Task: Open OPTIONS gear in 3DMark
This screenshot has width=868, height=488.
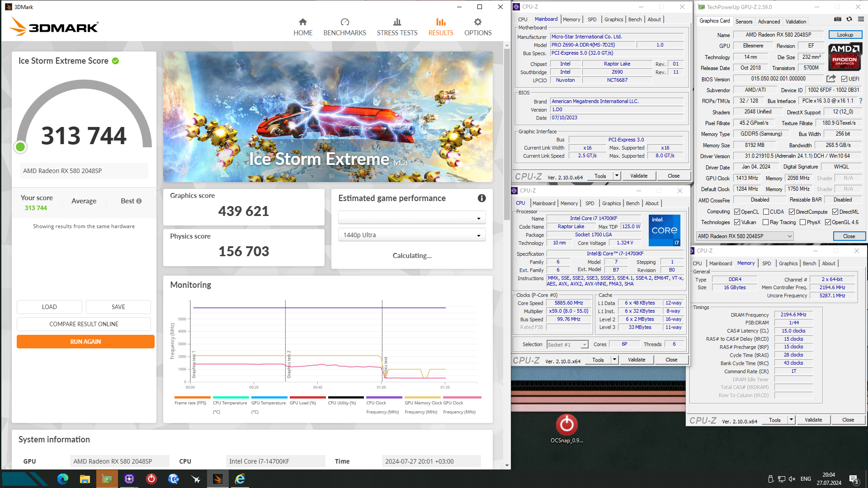Action: (x=478, y=27)
